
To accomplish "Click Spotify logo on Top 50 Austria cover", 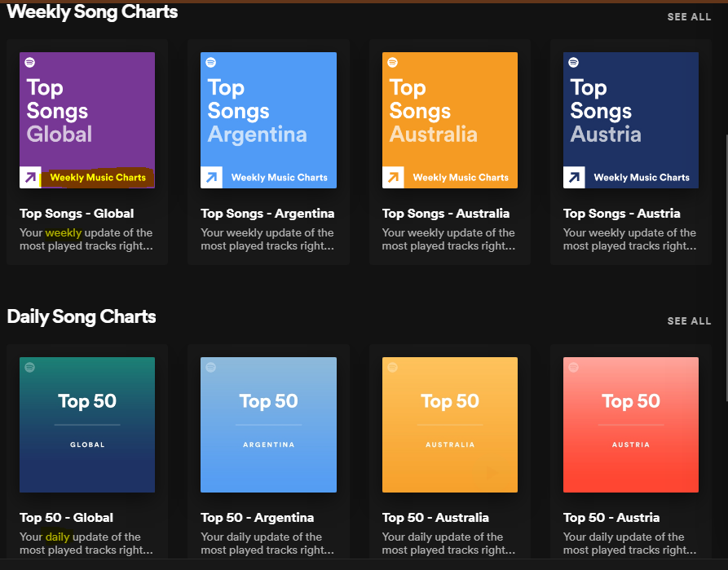I will [x=573, y=368].
